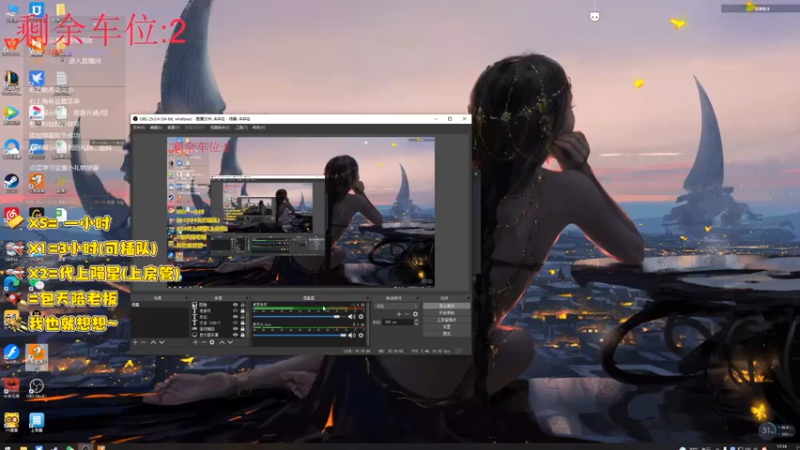This screenshot has width=800, height=450.
Task: Open the OBS Studio desktop shortcut
Action: pos(36,387)
